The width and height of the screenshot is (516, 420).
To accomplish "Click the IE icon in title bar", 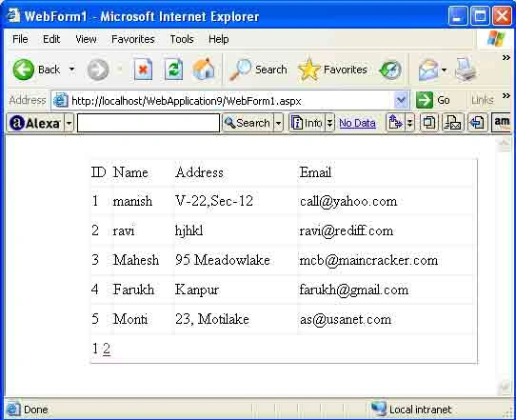I will [x=13, y=15].
